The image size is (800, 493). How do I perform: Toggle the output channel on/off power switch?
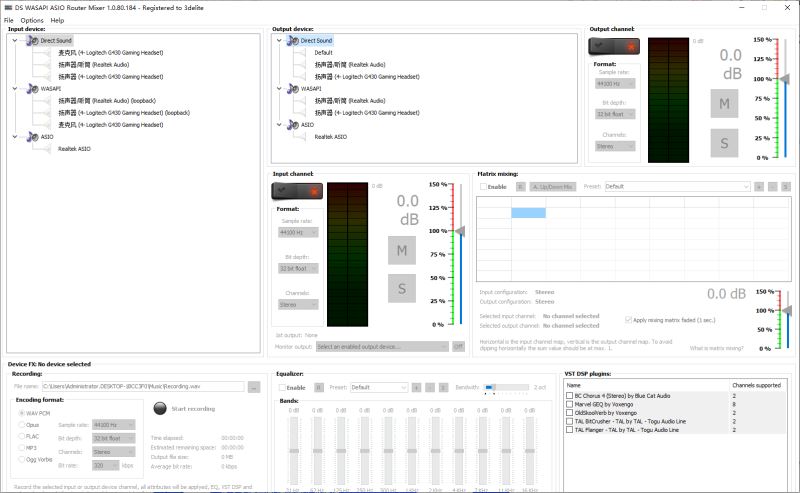[614, 46]
